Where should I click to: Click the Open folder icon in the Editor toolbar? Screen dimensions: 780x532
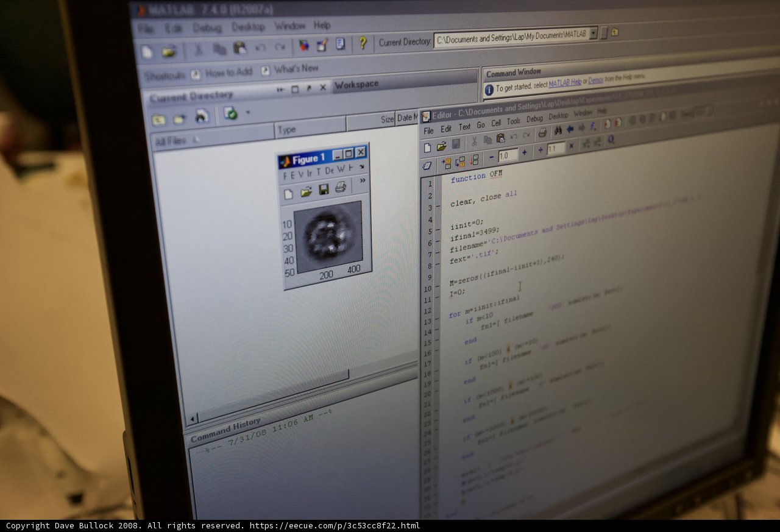click(441, 146)
